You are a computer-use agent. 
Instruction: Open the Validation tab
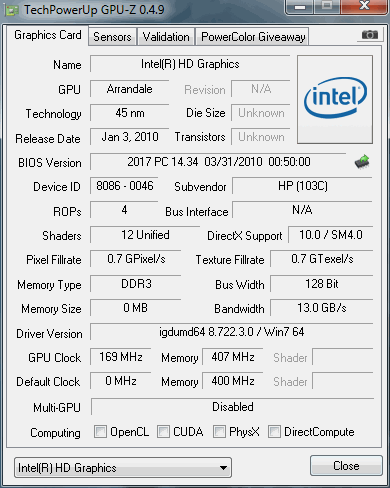(166, 37)
